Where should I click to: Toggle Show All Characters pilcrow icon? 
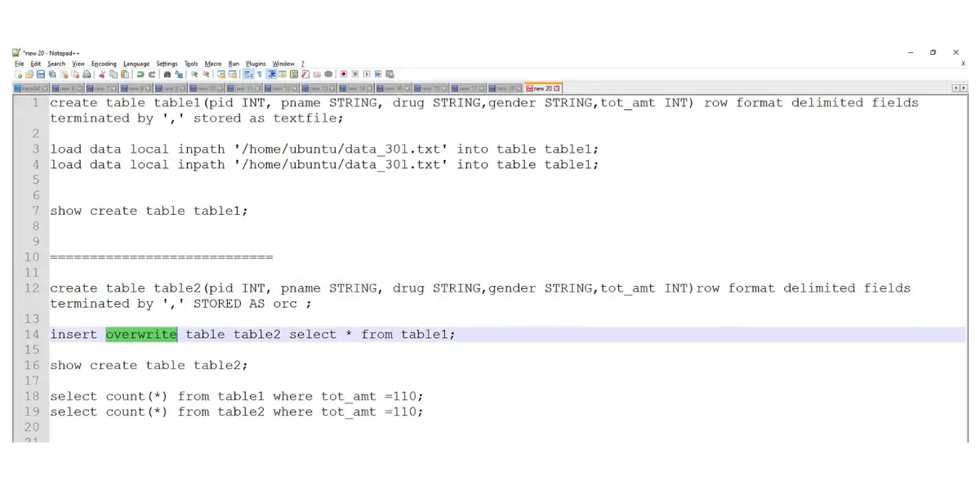[260, 73]
